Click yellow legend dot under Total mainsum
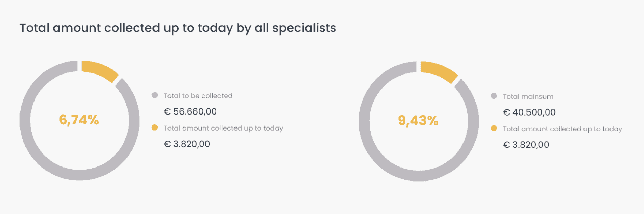Viewport: 644px width, 214px height. [x=494, y=128]
